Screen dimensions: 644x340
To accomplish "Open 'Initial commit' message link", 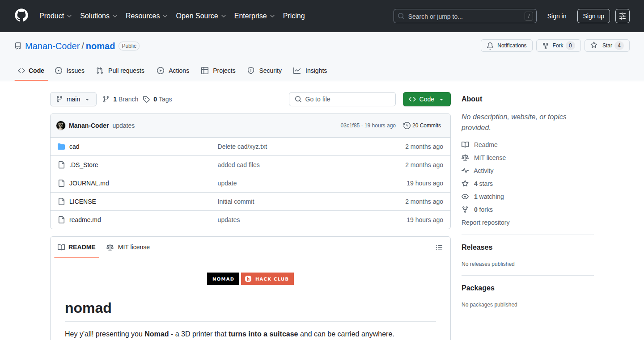I will point(236,201).
